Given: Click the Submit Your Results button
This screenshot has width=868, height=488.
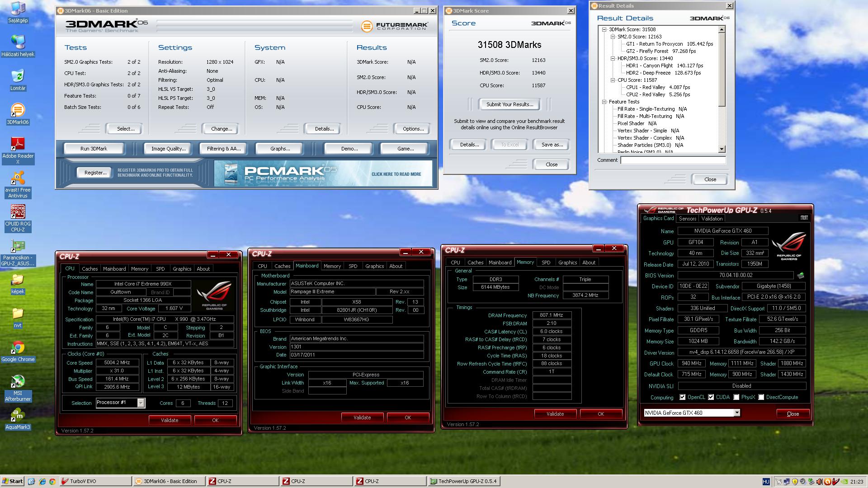Looking at the screenshot, I should click(x=509, y=104).
